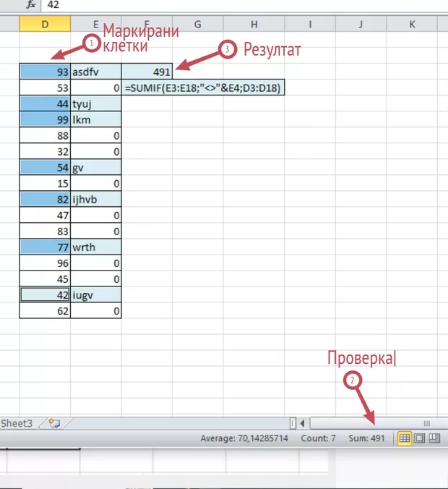Select column E header
Image resolution: width=448 pixels, height=489 pixels.
(96, 24)
